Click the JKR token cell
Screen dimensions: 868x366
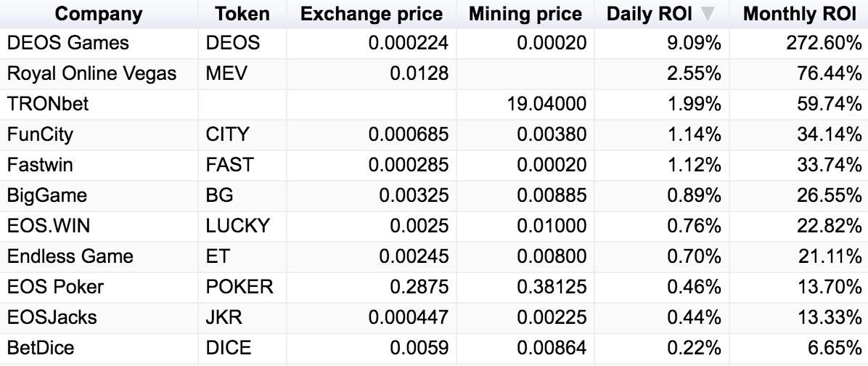pos(224,317)
